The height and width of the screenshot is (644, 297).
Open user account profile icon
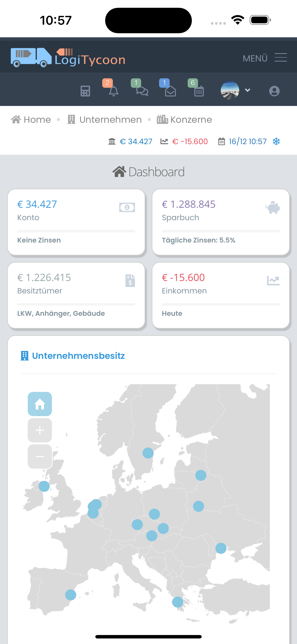click(x=274, y=91)
